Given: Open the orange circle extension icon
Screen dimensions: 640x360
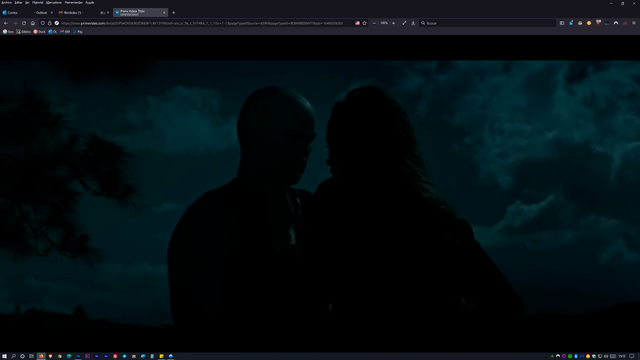Looking at the screenshot, I should tap(589, 23).
